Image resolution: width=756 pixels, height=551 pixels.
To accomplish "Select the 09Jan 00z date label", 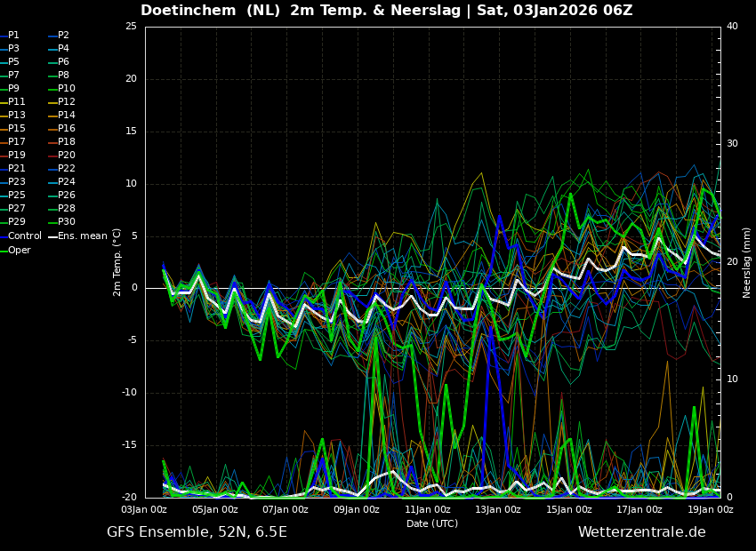I will tap(357, 509).
